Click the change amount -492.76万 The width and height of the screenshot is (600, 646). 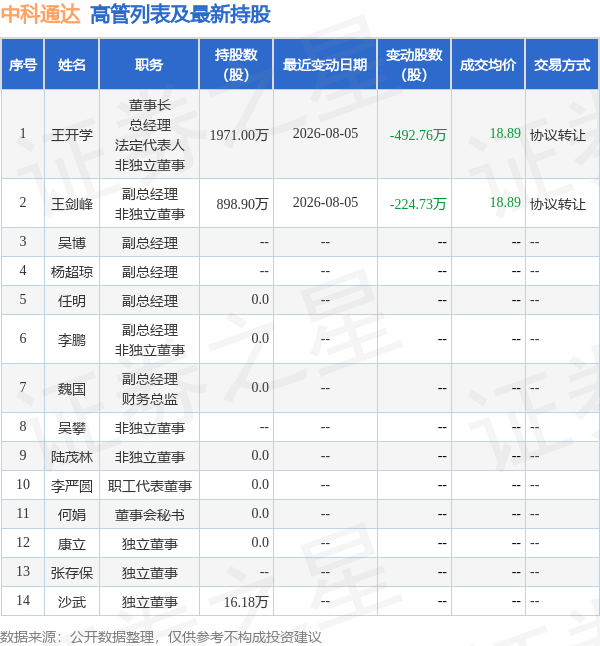click(x=418, y=135)
